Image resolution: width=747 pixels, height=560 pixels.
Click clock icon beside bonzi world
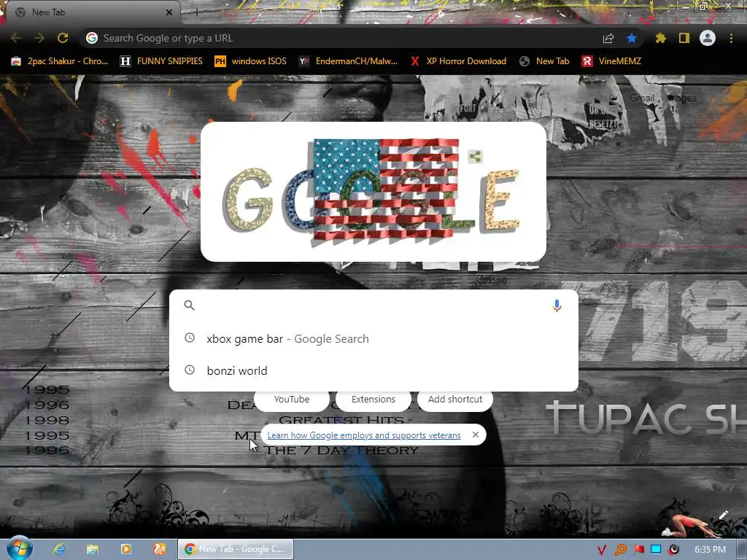tap(190, 370)
